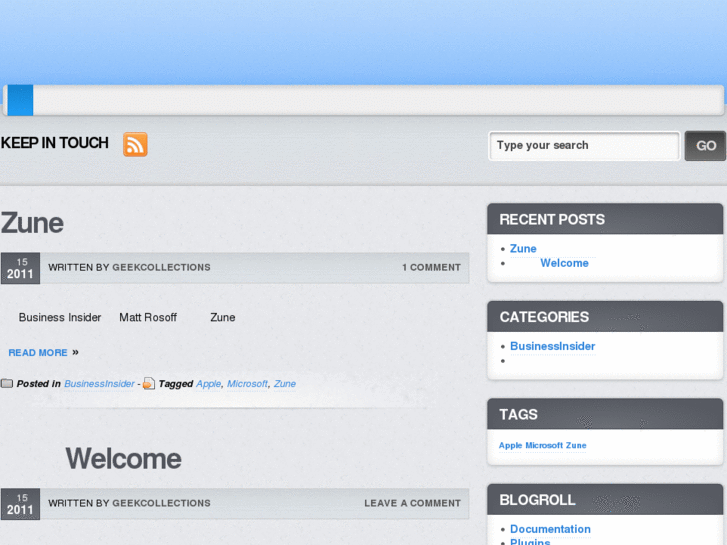
Task: Click the date badge on the Welcome post
Action: click(x=20, y=504)
